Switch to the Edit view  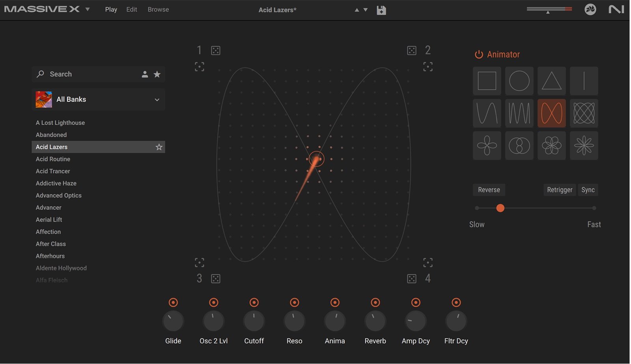(x=132, y=9)
